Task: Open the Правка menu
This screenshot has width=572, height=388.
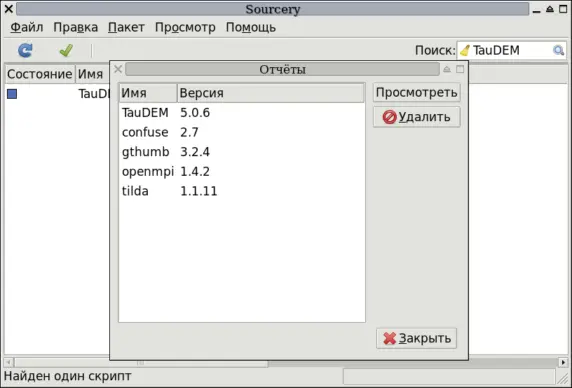Action: pyautogui.click(x=76, y=27)
